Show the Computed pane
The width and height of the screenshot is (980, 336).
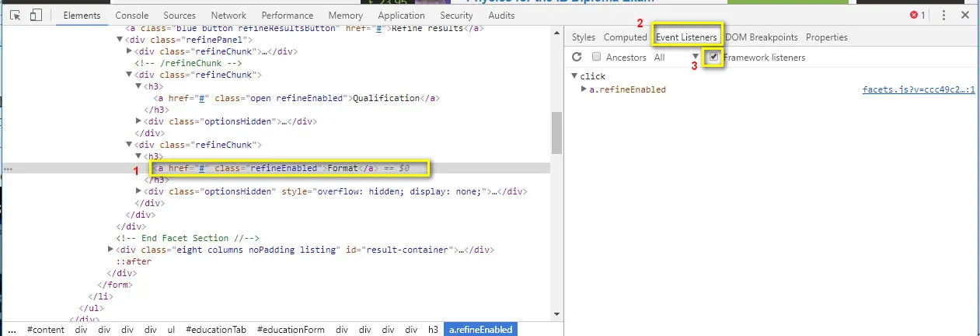coord(626,37)
